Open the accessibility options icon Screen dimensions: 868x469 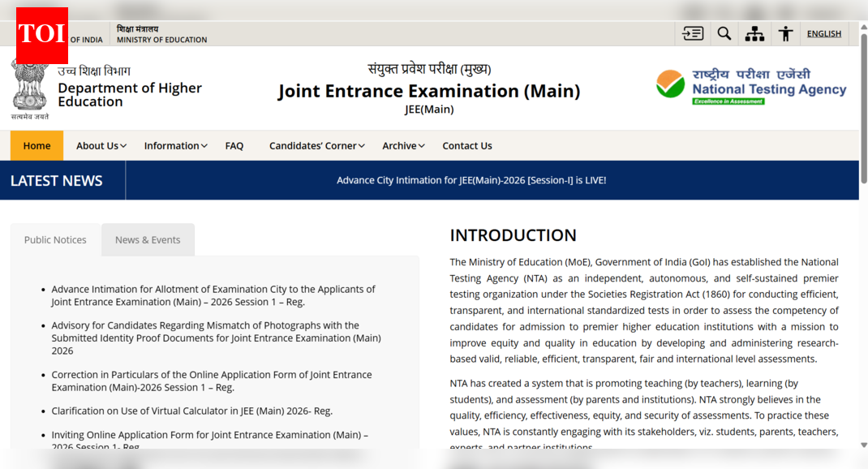coord(785,33)
